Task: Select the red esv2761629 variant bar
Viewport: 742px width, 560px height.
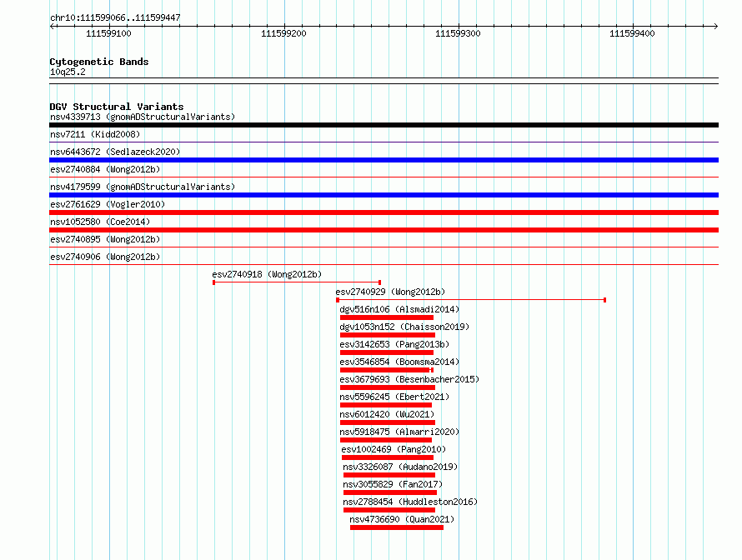Action: pyautogui.click(x=384, y=212)
